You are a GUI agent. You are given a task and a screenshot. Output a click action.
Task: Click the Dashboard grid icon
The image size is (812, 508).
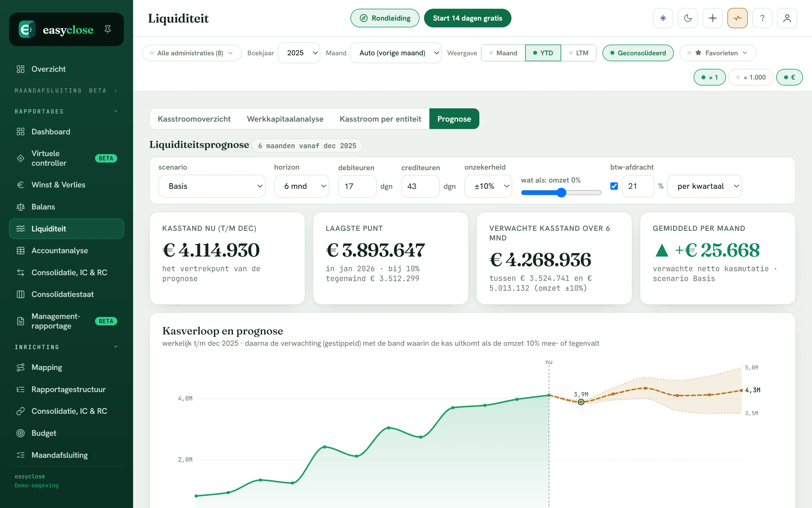click(21, 132)
